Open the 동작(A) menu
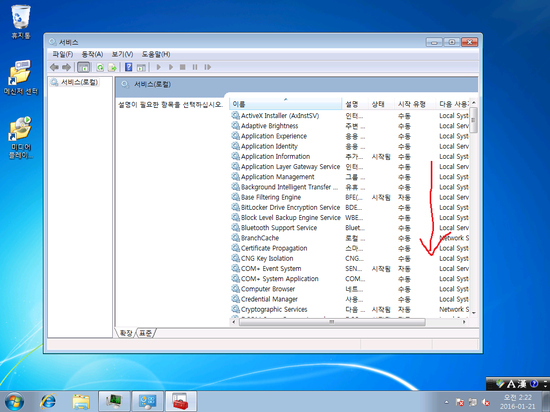The height and width of the screenshot is (412, 550). tap(92, 54)
